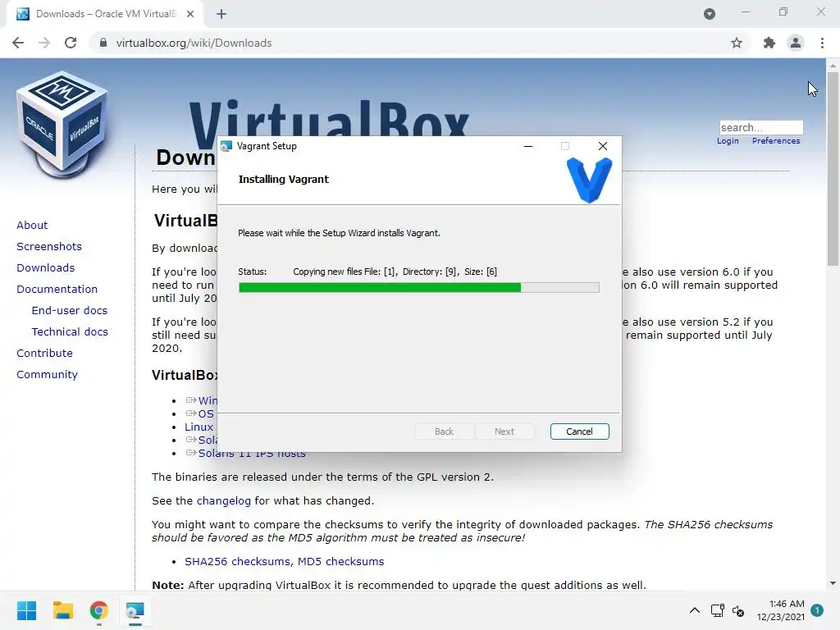Image resolution: width=840 pixels, height=630 pixels.
Task: Open the Windows Start menu
Action: pyautogui.click(x=26, y=610)
